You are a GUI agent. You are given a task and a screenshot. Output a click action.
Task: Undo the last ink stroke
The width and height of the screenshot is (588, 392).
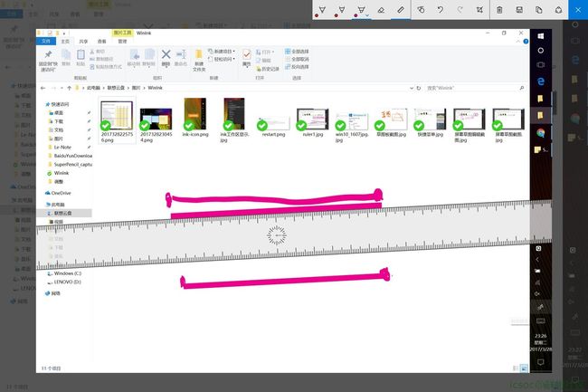[441, 10]
